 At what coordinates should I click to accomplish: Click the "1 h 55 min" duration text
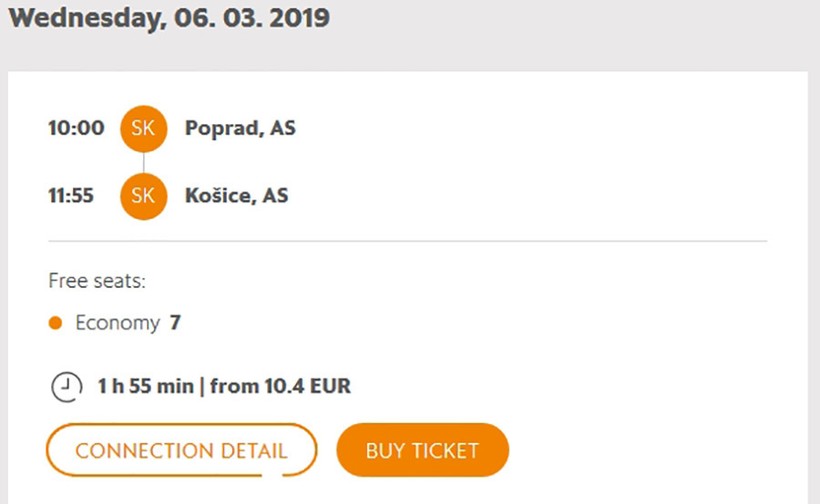coord(145,386)
